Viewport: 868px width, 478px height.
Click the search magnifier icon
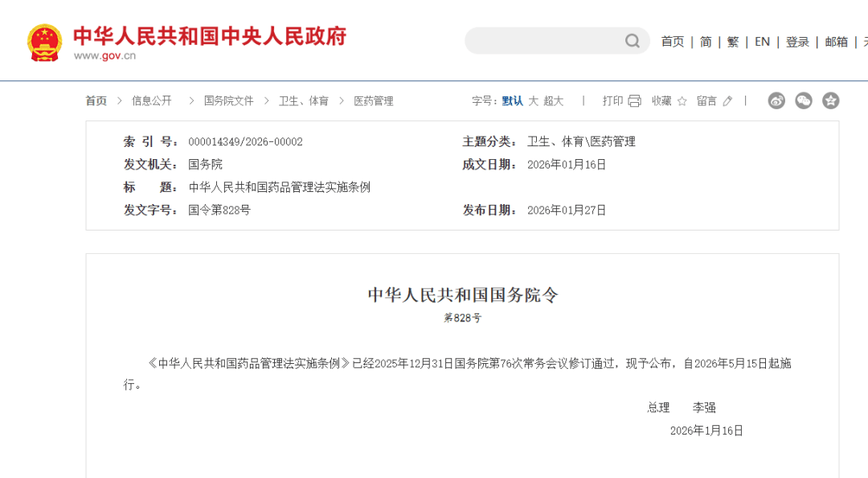pyautogui.click(x=633, y=41)
